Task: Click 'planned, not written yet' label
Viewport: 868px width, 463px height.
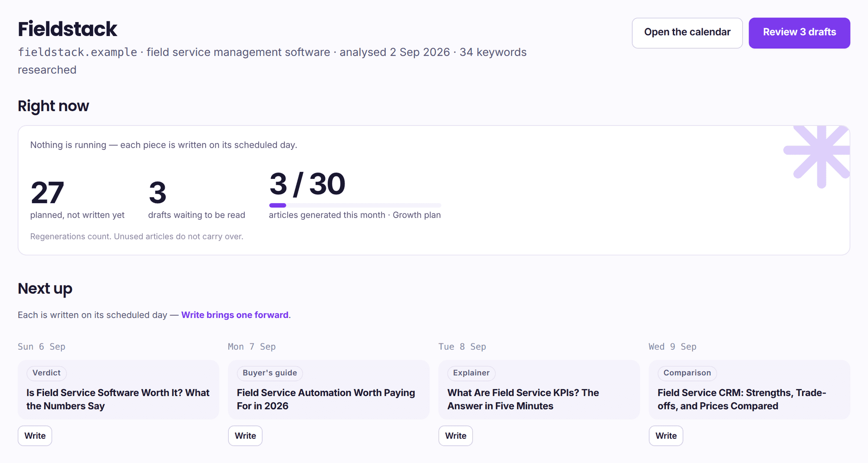Action: [77, 215]
